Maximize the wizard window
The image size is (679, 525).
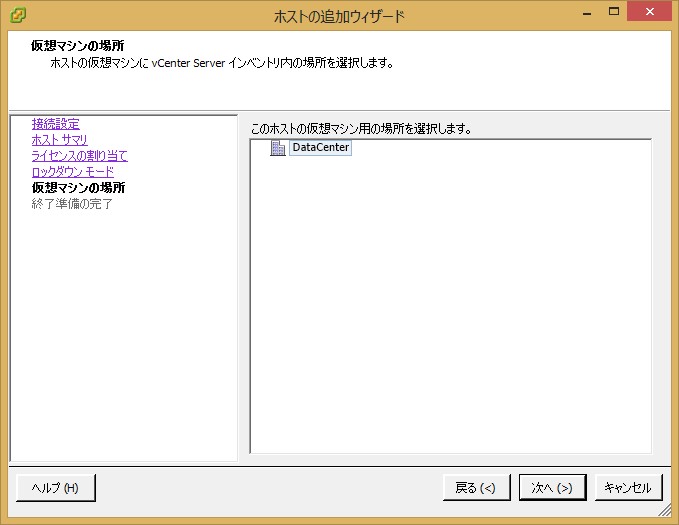tap(614, 12)
